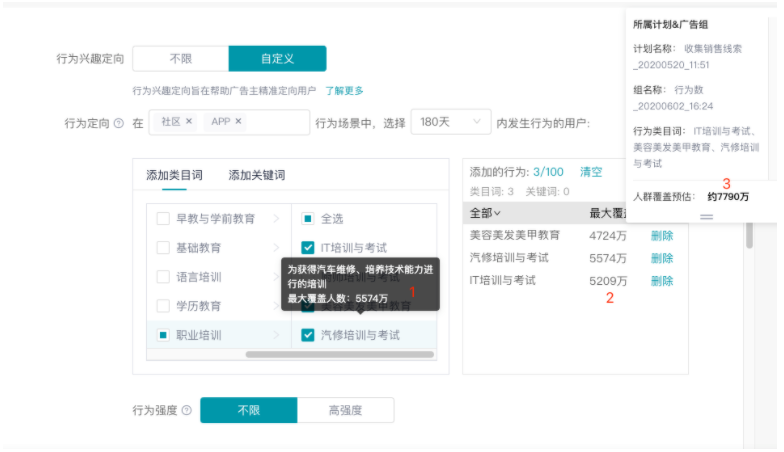Toggle the 职业培训 checkbox

(163, 335)
